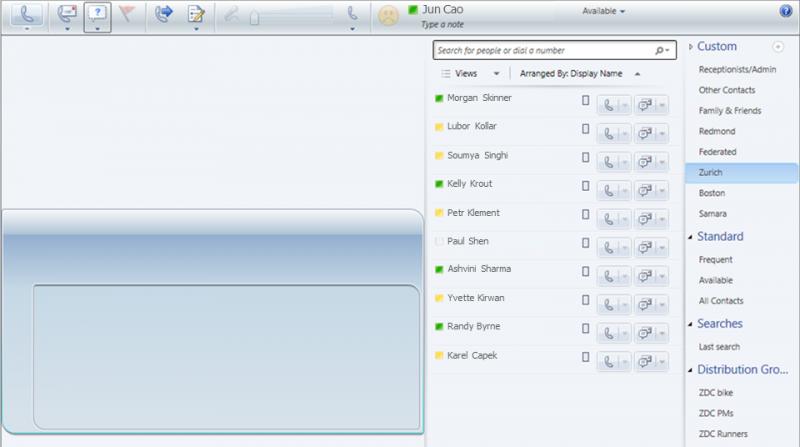The height and width of the screenshot is (447, 800).
Task: Open the Frequent contacts view
Action: click(x=715, y=260)
